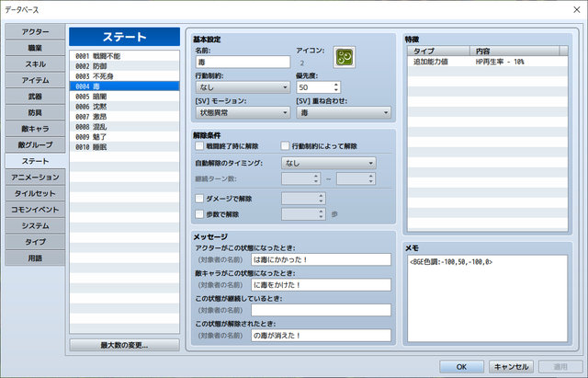Click the 内容 column header
This screenshot has width=588, height=378.
coord(514,52)
